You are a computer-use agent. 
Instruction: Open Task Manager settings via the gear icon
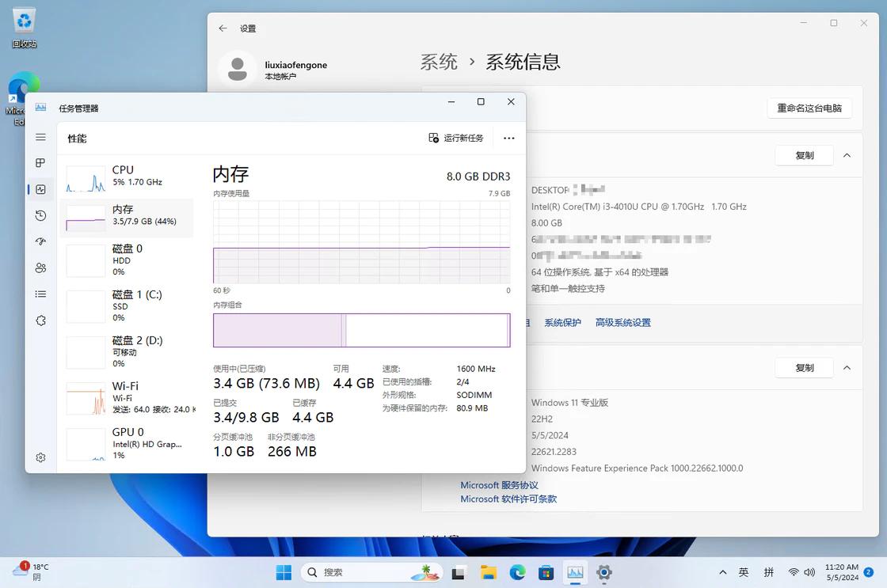(40, 457)
